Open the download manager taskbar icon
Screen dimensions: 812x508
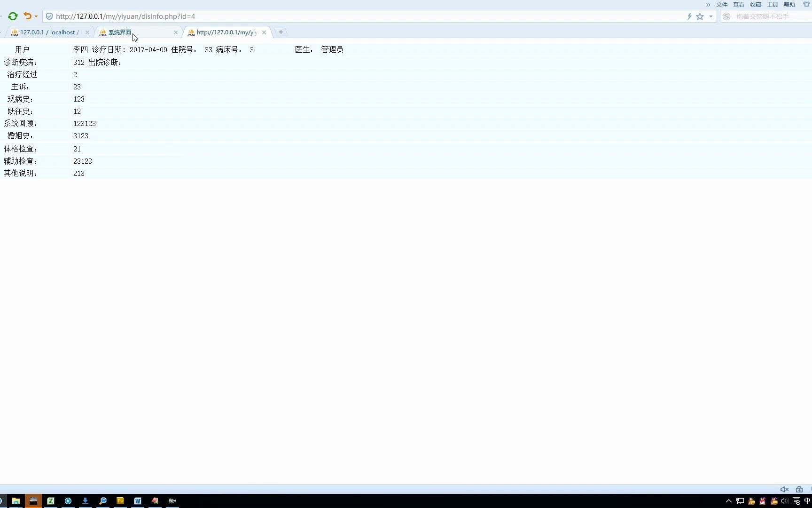(85, 501)
